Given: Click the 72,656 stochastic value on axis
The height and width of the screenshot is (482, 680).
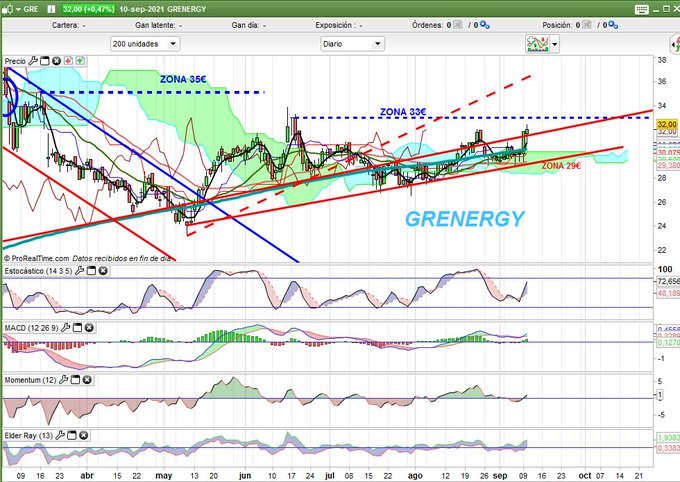Looking at the screenshot, I should [x=668, y=282].
